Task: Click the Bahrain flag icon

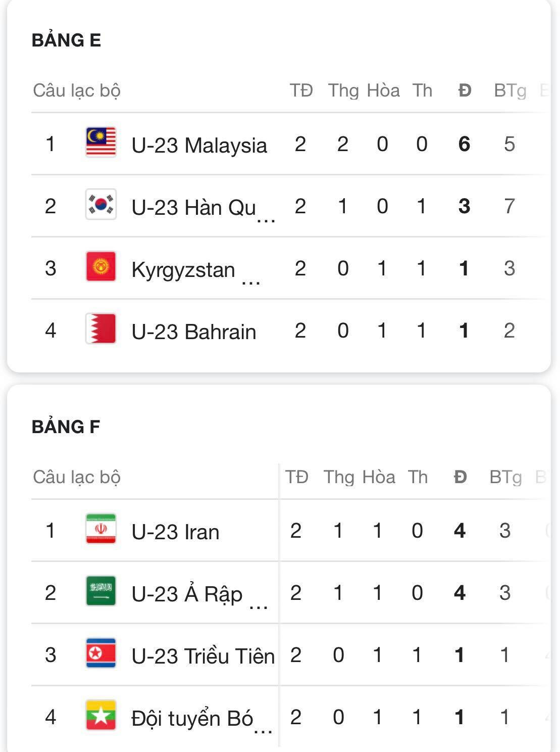Action: pos(101,329)
